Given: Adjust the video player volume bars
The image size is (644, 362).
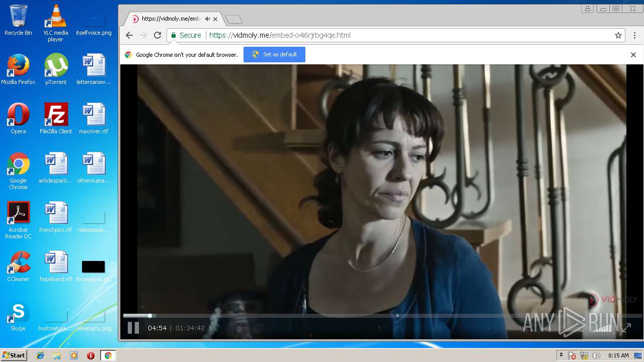Looking at the screenshot, I should pyautogui.click(x=601, y=327).
